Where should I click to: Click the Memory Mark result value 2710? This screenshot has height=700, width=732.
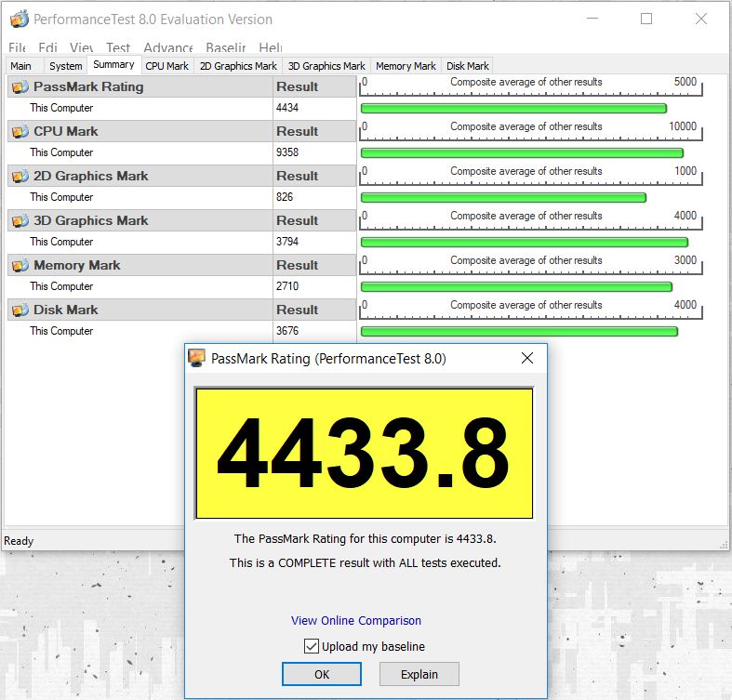coord(287,286)
